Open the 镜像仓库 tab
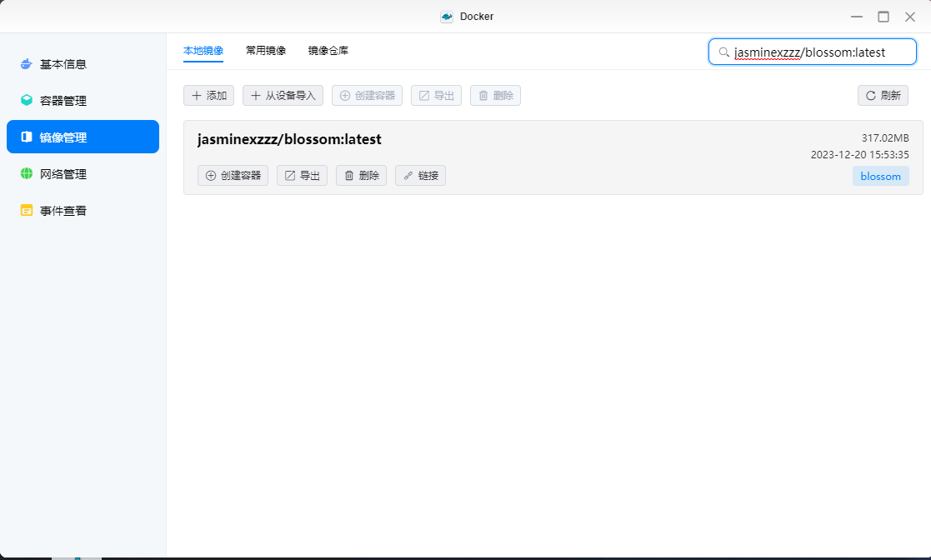 328,51
